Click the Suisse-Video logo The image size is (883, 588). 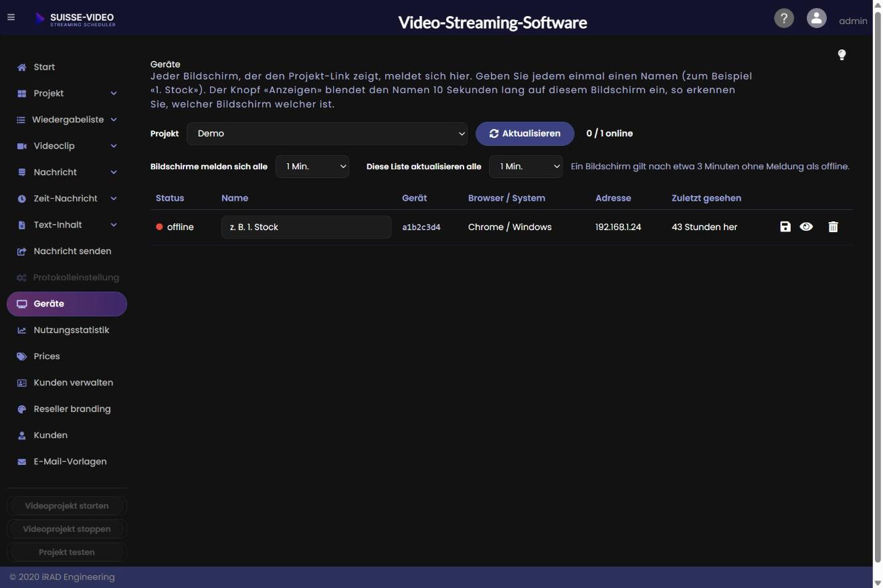[x=75, y=19]
